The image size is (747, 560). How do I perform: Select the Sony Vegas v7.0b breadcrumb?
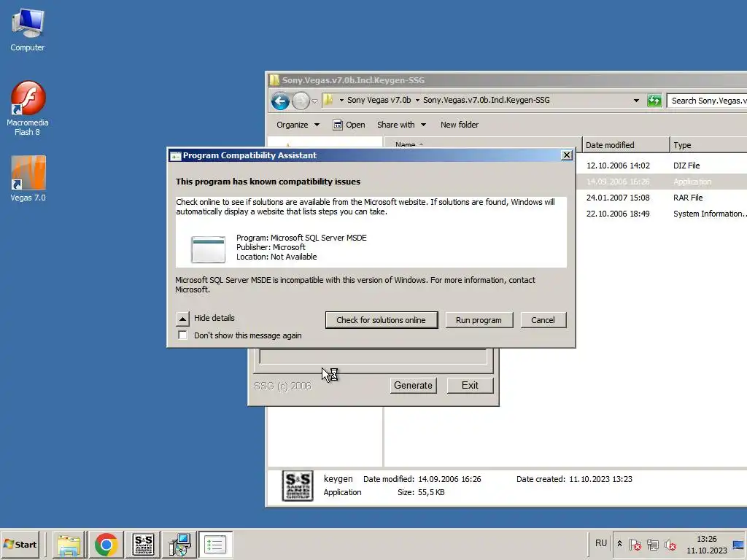point(379,100)
